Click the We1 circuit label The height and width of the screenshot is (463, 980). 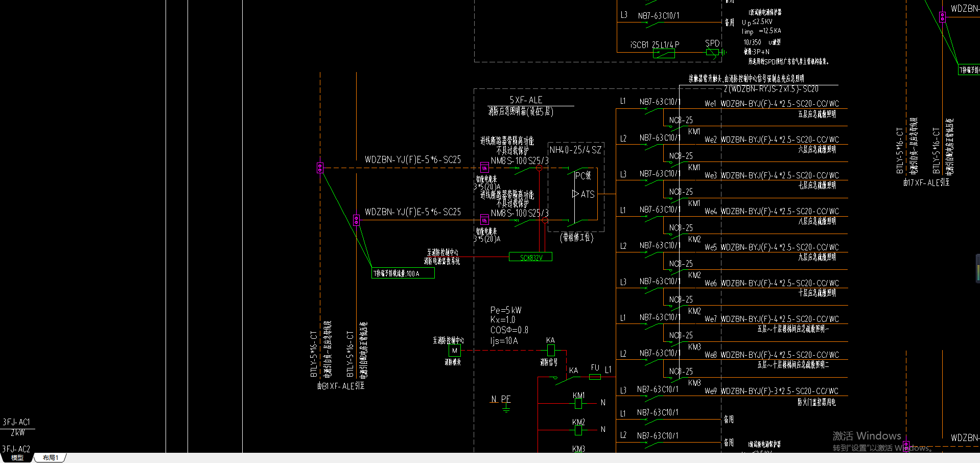[x=710, y=104]
